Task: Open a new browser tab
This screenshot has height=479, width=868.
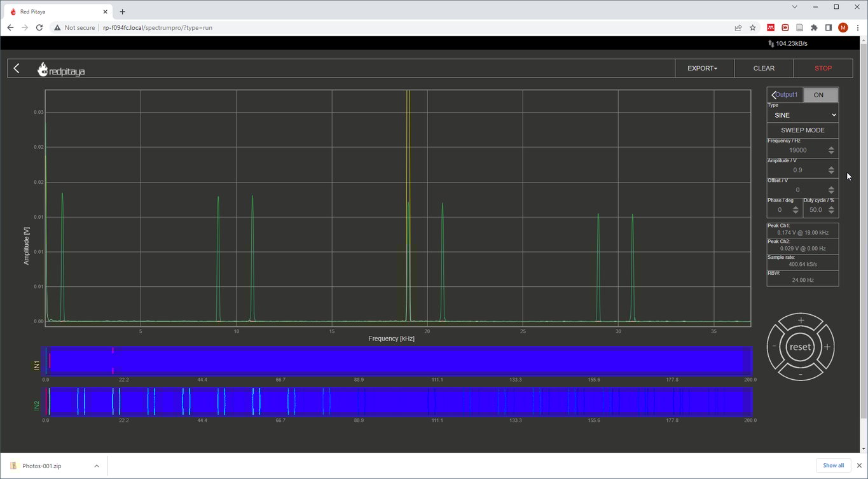Action: coord(122,11)
